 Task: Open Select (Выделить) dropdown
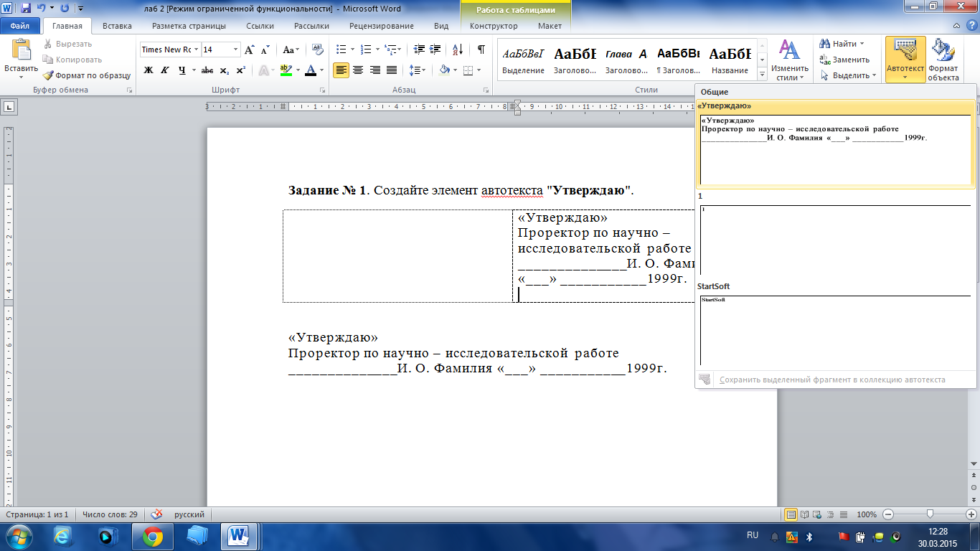(x=849, y=75)
